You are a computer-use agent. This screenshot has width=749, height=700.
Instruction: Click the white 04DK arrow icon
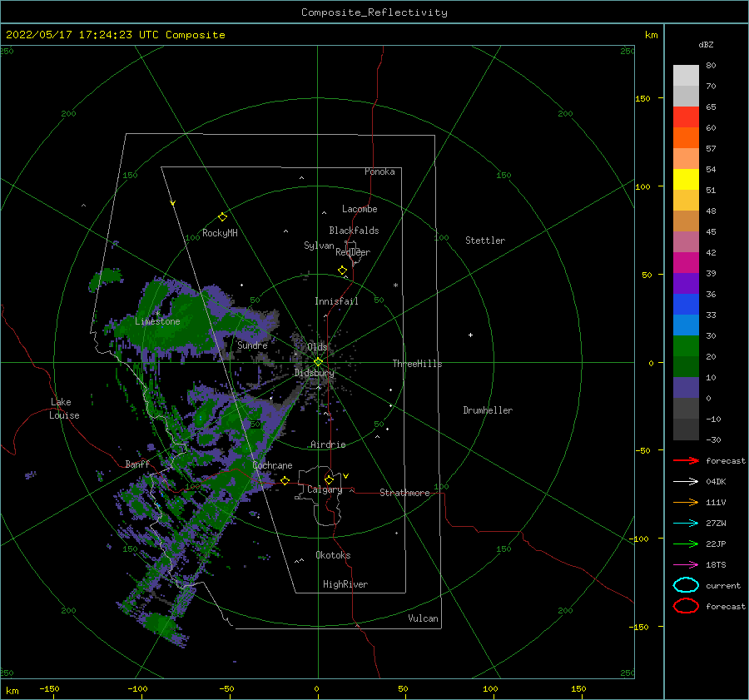686,482
